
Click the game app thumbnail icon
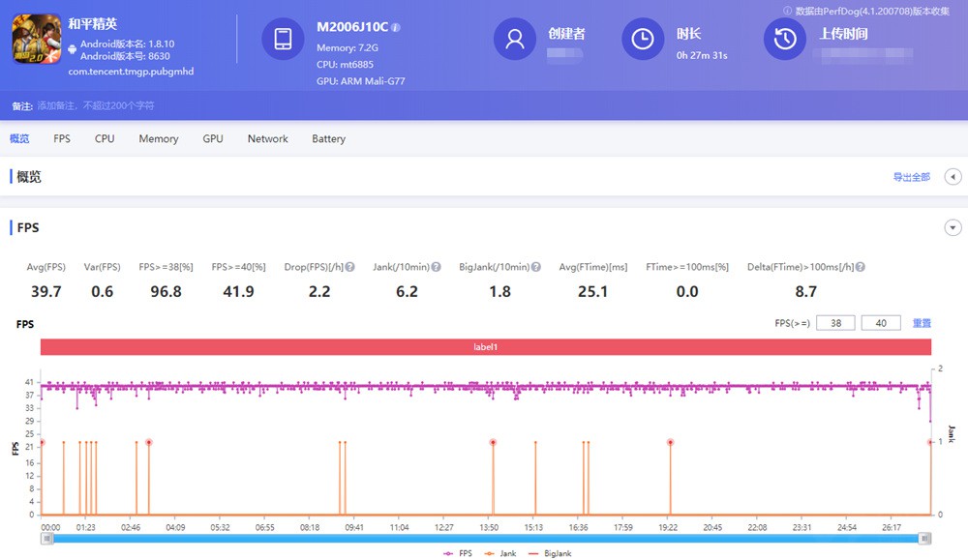click(37, 40)
